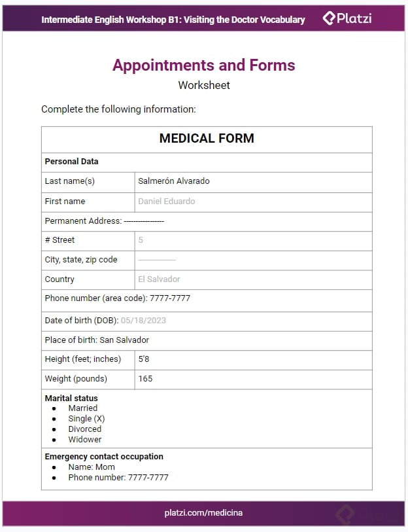This screenshot has width=408, height=532.
Task: Click the emergency contact Name: Mom entry
Action: click(92, 467)
